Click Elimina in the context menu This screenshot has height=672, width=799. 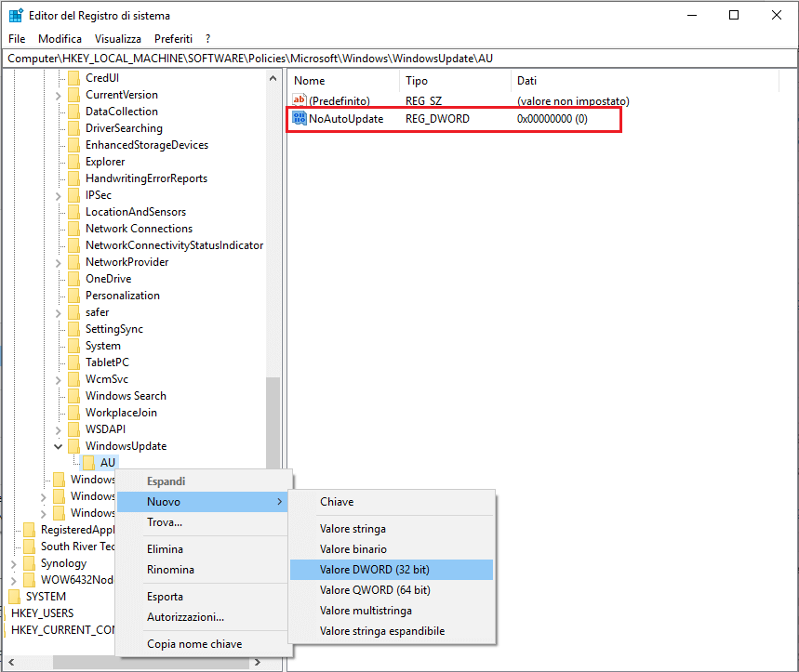coord(202,549)
